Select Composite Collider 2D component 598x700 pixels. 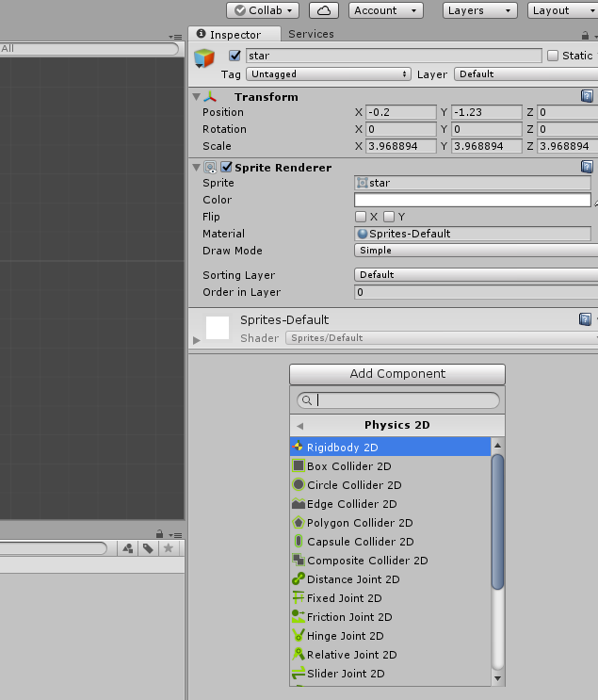click(x=390, y=561)
